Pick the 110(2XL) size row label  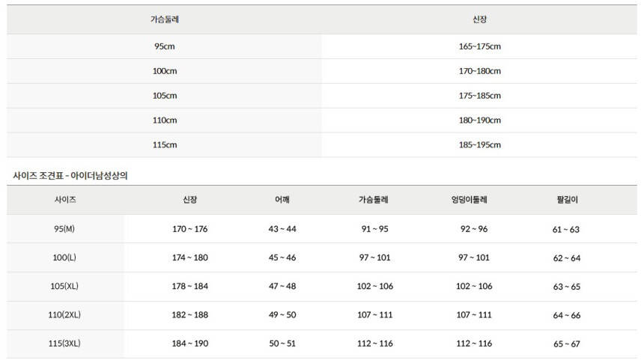pyautogui.click(x=65, y=315)
